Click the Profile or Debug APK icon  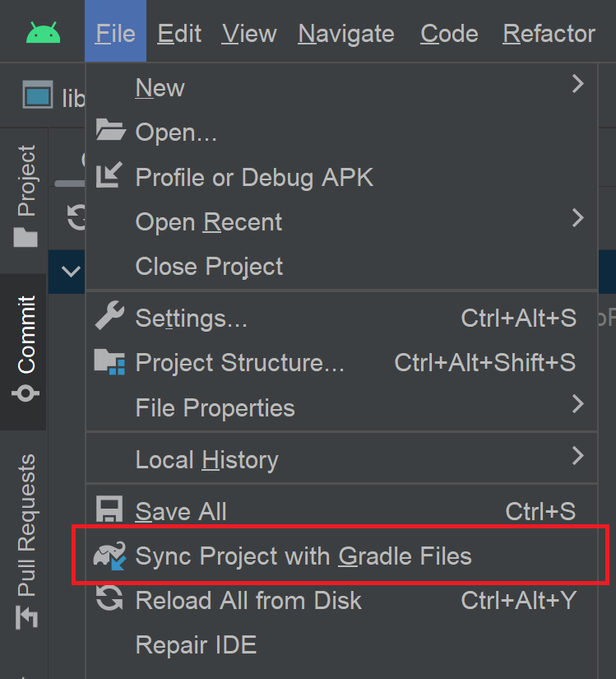coord(109,176)
